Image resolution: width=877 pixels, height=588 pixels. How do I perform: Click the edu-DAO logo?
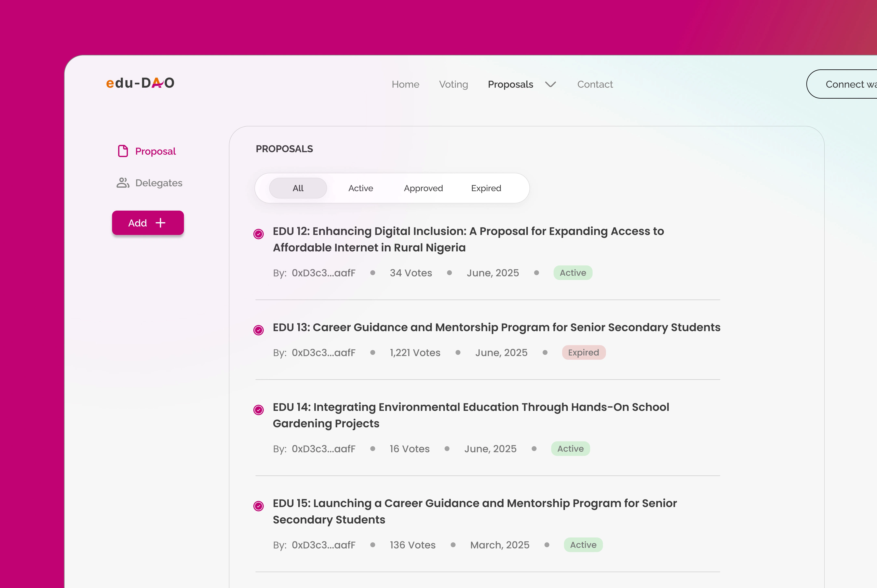[x=140, y=83]
